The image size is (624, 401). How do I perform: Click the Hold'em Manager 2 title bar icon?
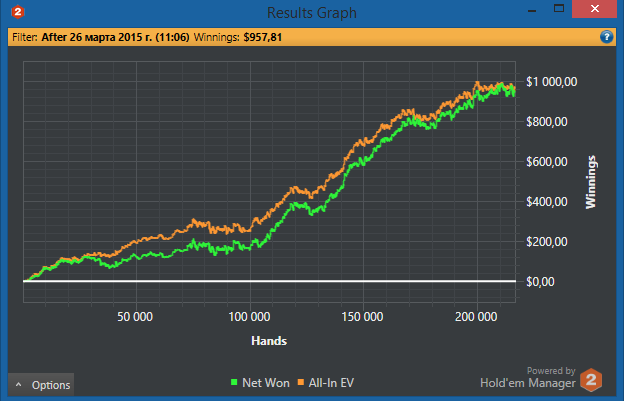pos(18,12)
